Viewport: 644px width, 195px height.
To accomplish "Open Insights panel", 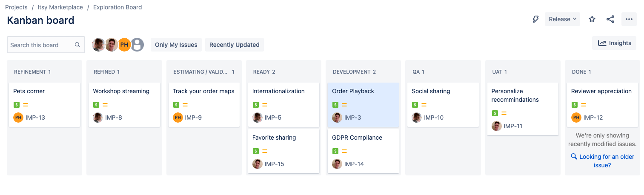I will click(614, 43).
